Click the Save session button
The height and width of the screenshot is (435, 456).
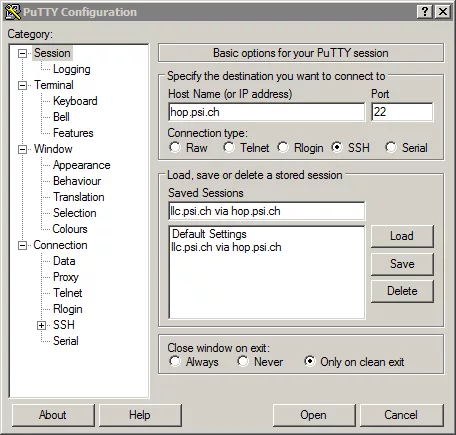(x=402, y=264)
